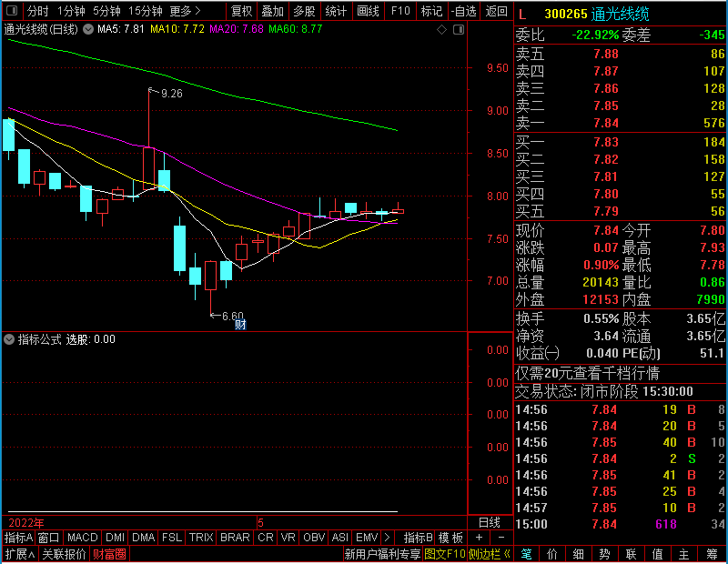Switch to 15分钟 chart period
Image resolution: width=728 pixels, height=564 pixels.
[x=145, y=11]
